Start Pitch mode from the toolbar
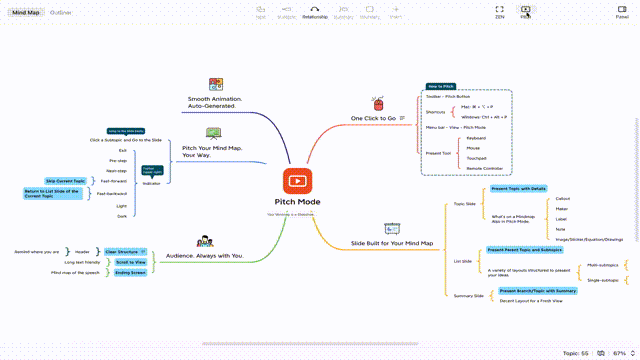 click(525, 12)
